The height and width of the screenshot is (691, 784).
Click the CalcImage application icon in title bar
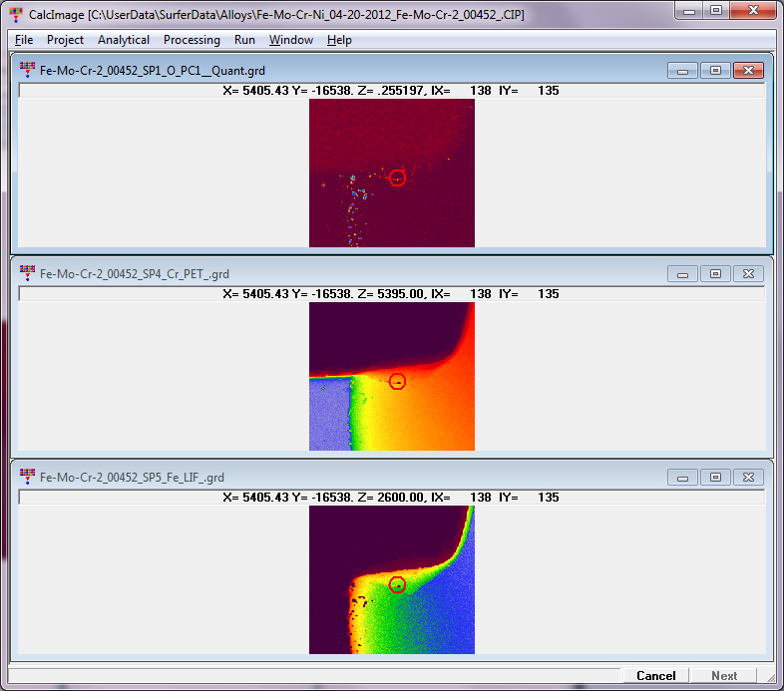(15, 15)
